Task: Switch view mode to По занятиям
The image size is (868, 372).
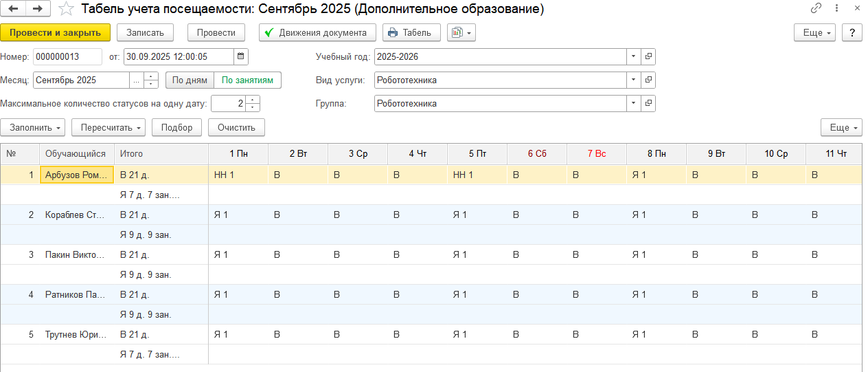Action: pos(247,80)
